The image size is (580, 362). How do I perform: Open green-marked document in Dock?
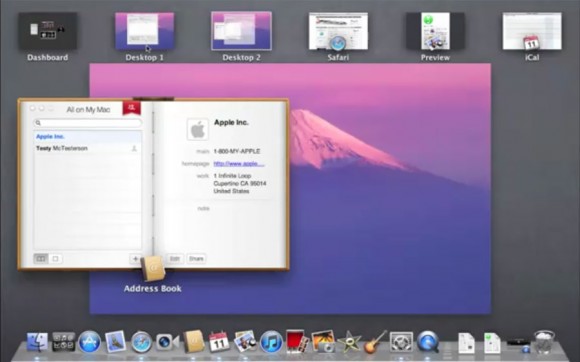(492, 343)
